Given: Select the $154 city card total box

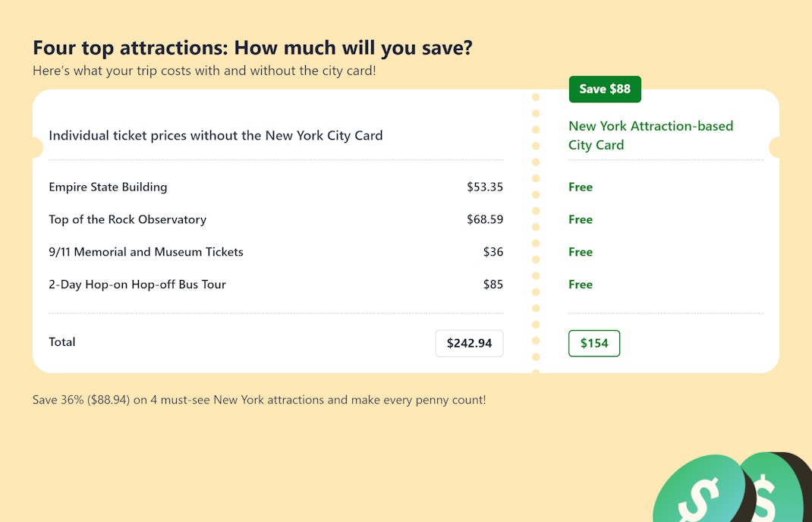Looking at the screenshot, I should tap(594, 343).
